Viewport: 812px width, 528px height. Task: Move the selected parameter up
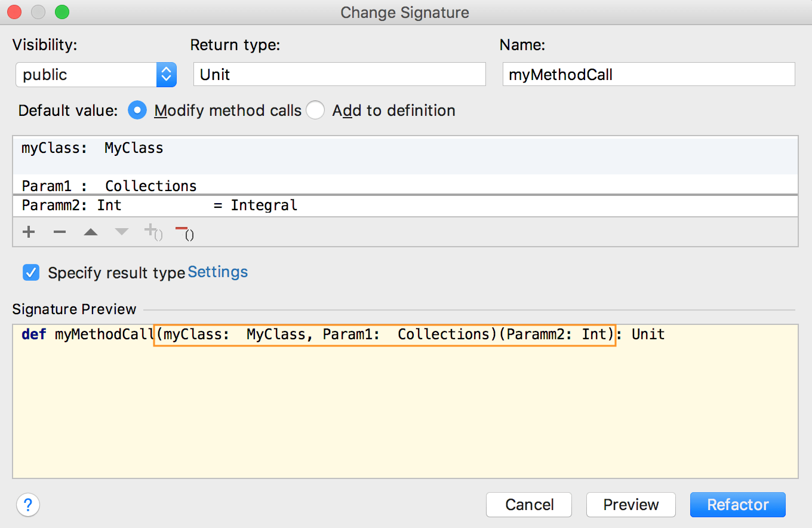point(90,232)
